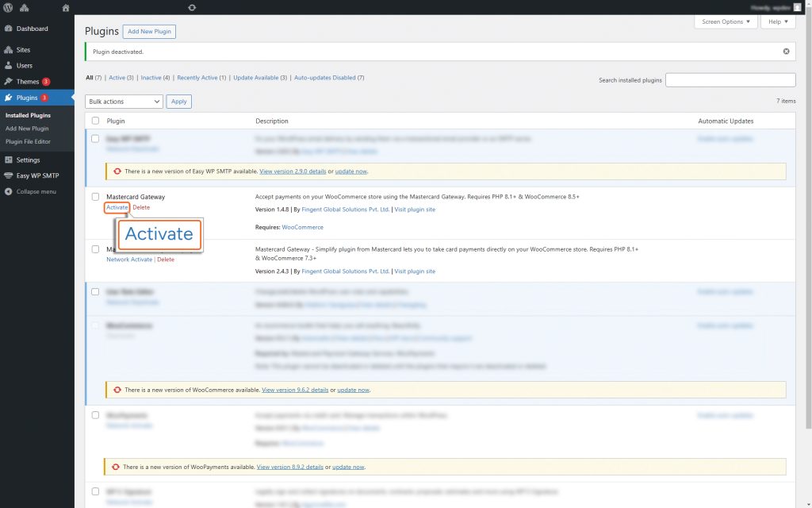Click WooPayments update notice icon
This screenshot has width=812, height=508.
[116, 467]
